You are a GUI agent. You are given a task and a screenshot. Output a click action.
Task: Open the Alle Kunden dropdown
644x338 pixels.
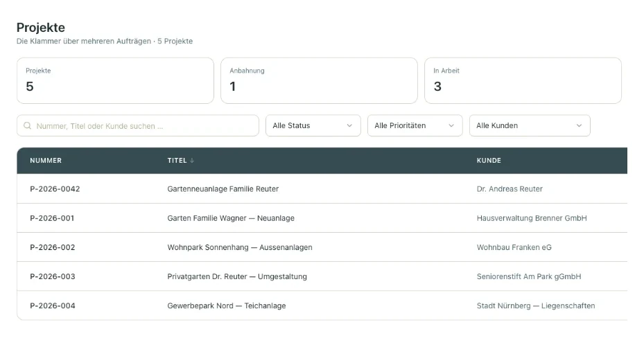[x=530, y=125]
